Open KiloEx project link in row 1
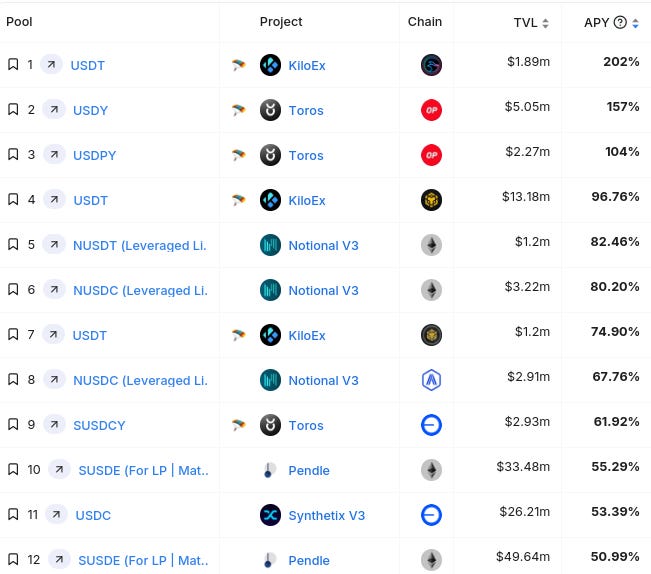651x574 pixels. [x=307, y=66]
